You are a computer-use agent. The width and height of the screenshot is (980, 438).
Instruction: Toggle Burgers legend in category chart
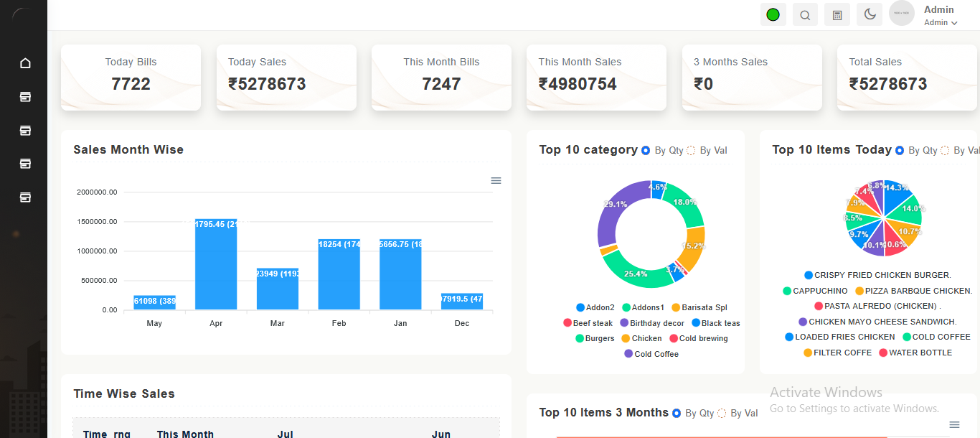pyautogui.click(x=594, y=339)
